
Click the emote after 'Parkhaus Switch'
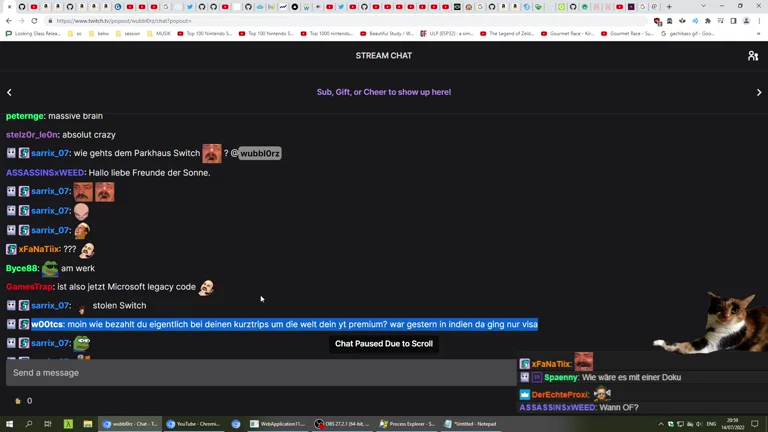pyautogui.click(x=212, y=153)
